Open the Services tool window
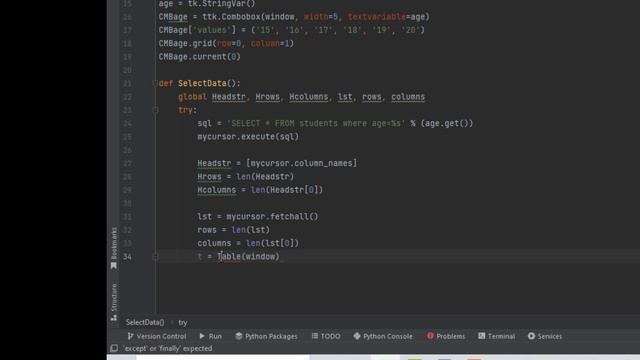Screen dimensions: 640x360 click(545, 336)
